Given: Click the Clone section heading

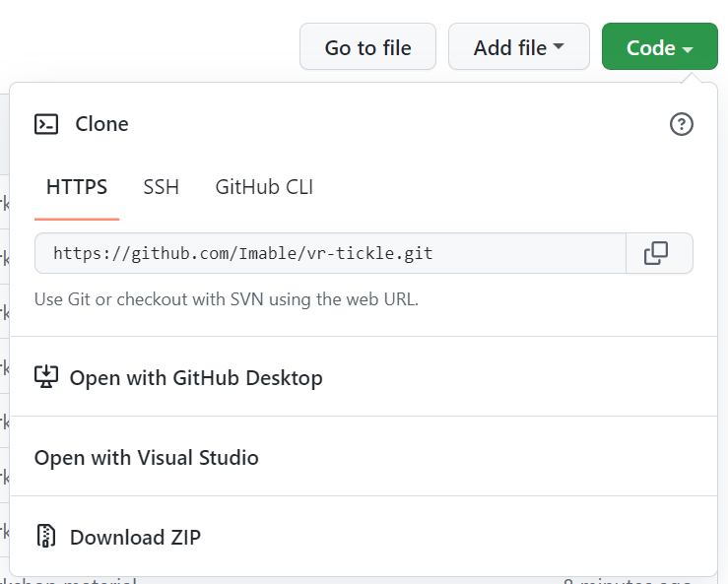Looking at the screenshot, I should pos(101,124).
